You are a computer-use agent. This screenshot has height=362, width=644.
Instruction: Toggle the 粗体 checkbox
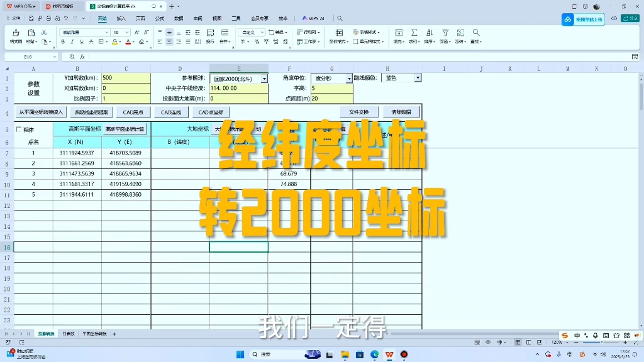[x=20, y=129]
